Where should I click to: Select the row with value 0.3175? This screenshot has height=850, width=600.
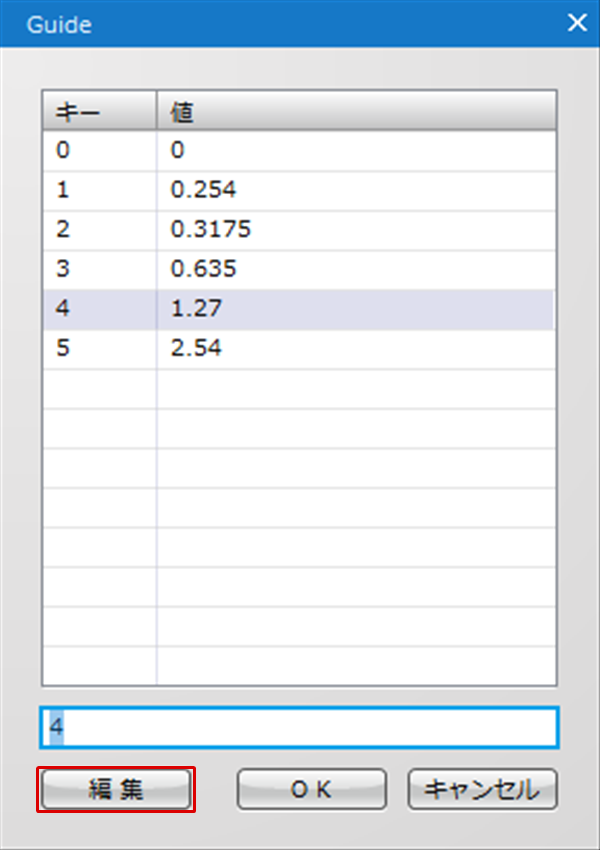tap(299, 230)
